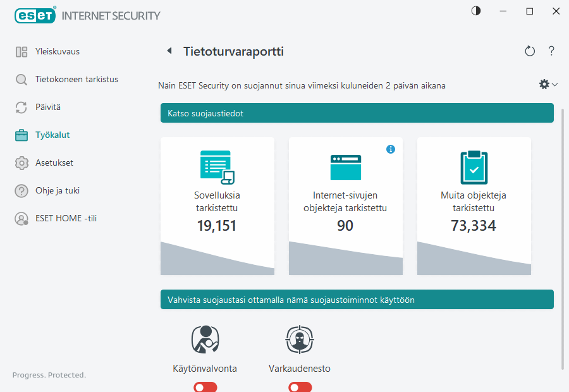
Task: Expand report options via the chevron
Action: (x=553, y=83)
